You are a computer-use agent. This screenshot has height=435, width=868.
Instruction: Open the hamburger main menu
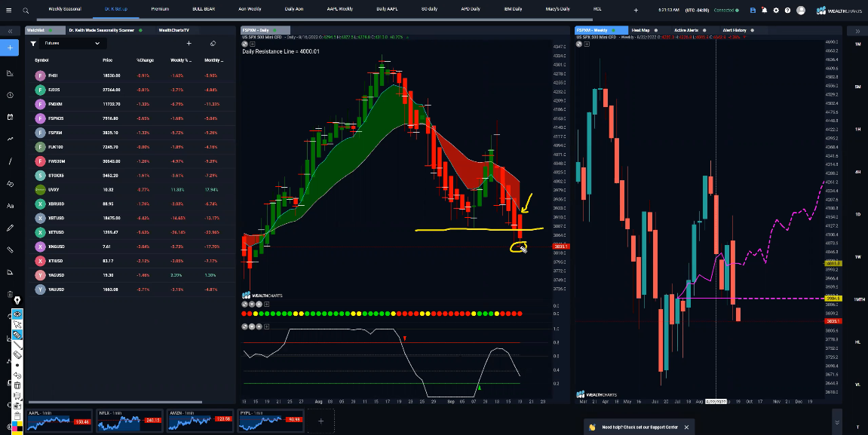pyautogui.click(x=8, y=10)
